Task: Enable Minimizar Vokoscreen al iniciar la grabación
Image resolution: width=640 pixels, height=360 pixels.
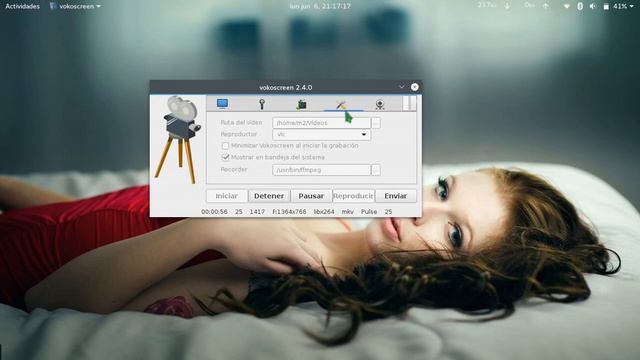Action: (x=225, y=146)
